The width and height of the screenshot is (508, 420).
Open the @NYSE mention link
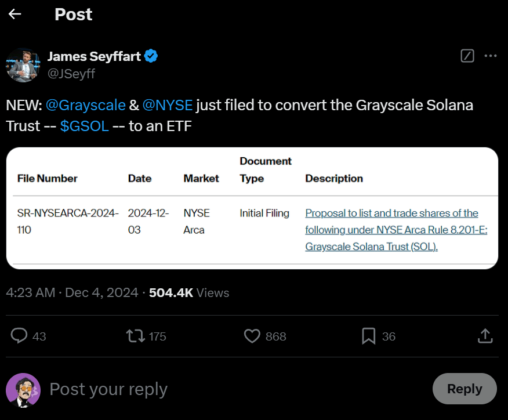coord(167,105)
